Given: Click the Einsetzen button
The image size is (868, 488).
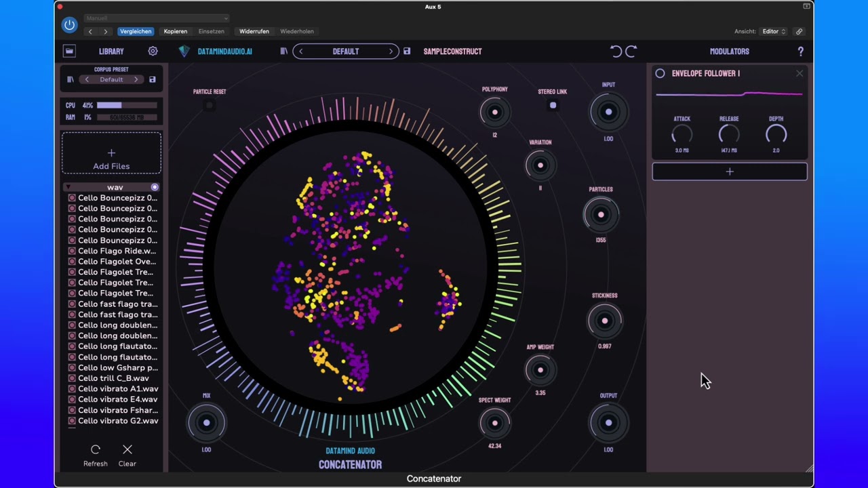Looking at the screenshot, I should [x=211, y=31].
